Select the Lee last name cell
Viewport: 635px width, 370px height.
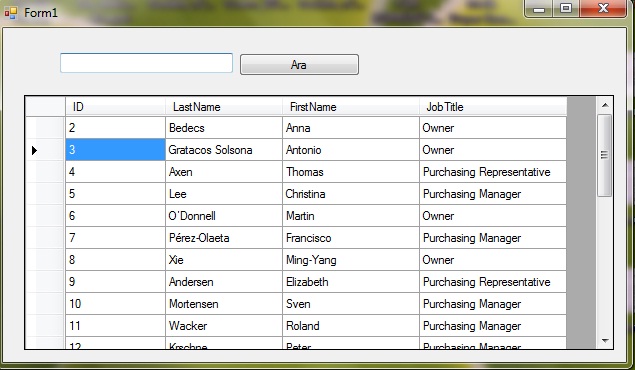click(224, 194)
